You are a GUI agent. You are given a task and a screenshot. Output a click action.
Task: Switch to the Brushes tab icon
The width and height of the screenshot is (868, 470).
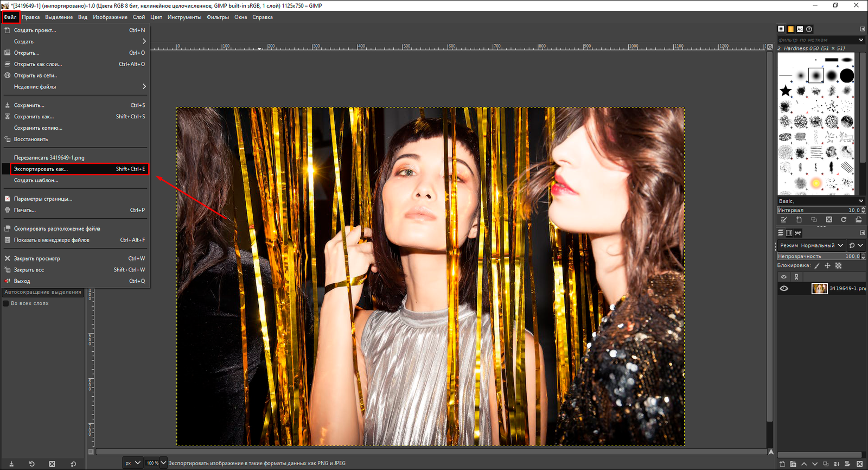pos(781,29)
